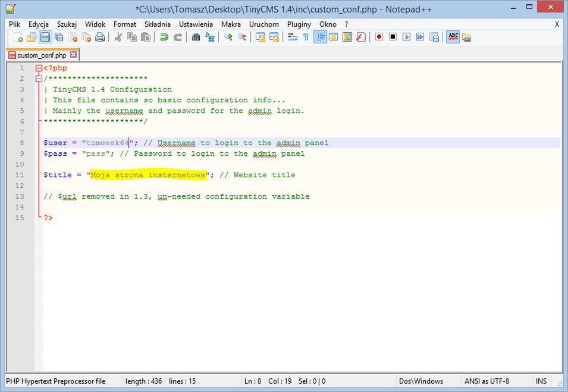Click the Close All documents icon
Viewport: 568px width, 392px height.
(86, 37)
